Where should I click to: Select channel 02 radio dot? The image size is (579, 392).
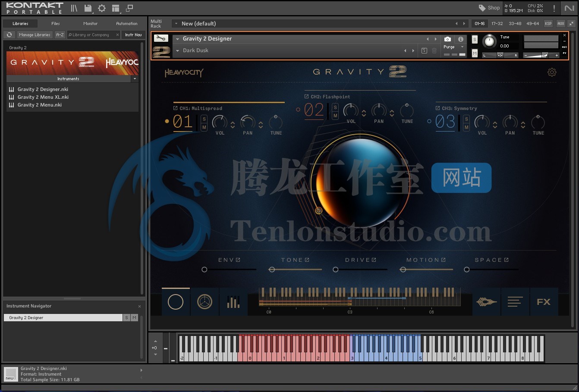tap(298, 110)
